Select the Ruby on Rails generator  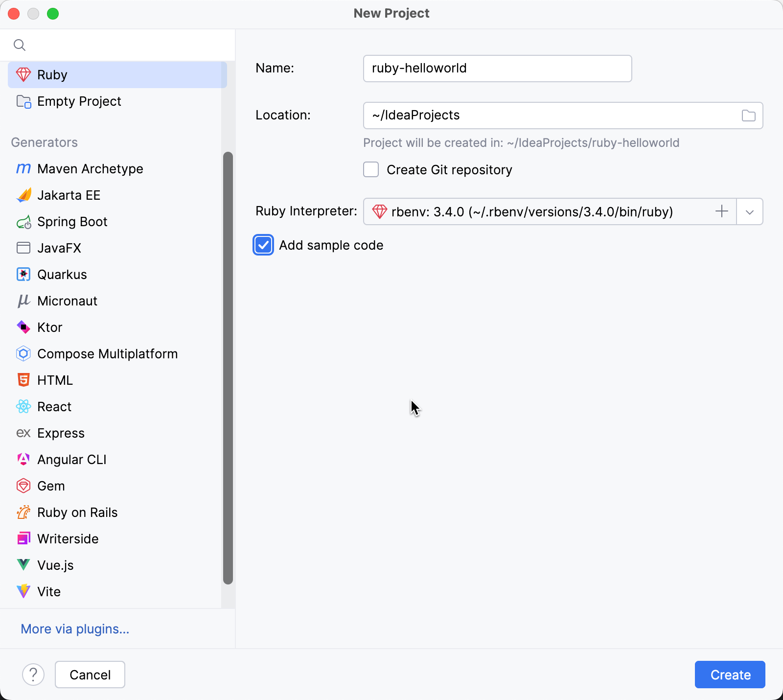(x=77, y=512)
